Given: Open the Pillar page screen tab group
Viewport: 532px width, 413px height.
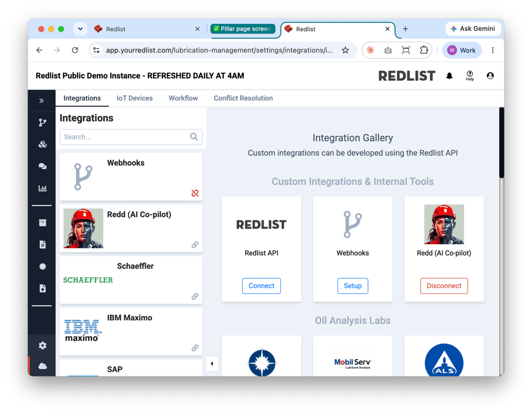Looking at the screenshot, I should [x=243, y=29].
